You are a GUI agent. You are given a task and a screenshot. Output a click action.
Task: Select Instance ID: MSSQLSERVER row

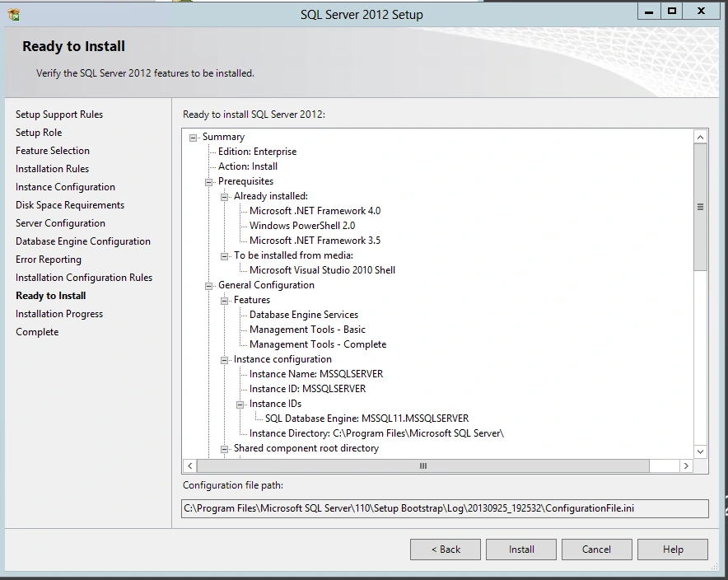coord(307,389)
